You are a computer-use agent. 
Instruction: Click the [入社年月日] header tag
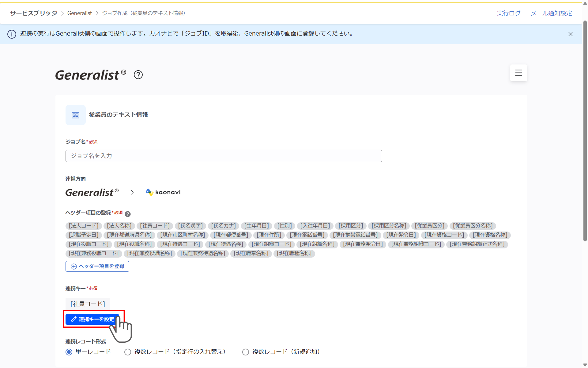315,226
